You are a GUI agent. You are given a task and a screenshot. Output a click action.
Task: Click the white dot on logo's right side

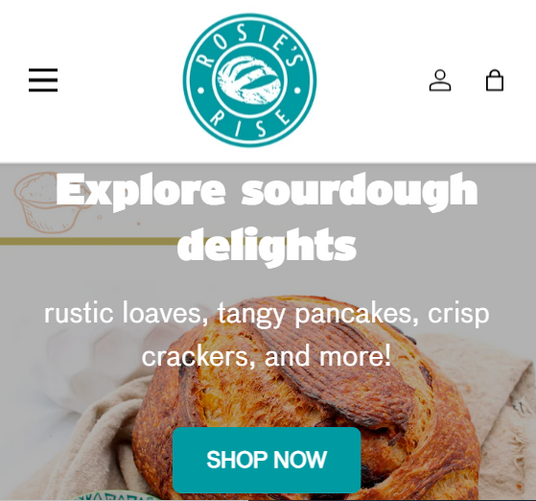(x=297, y=91)
